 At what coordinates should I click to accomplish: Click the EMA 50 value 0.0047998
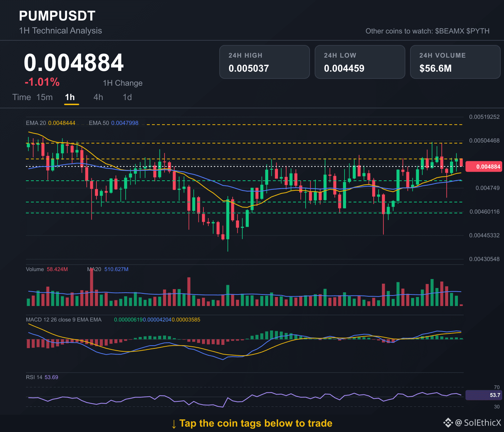point(125,123)
